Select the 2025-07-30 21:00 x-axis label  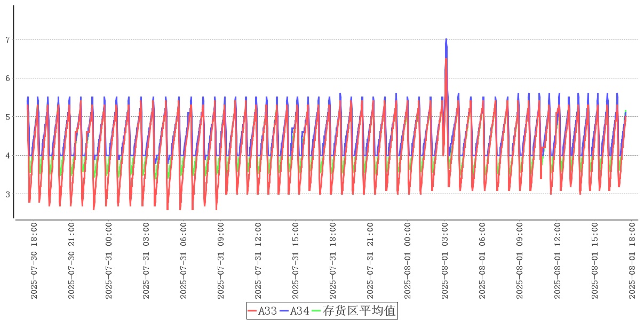(x=71, y=261)
